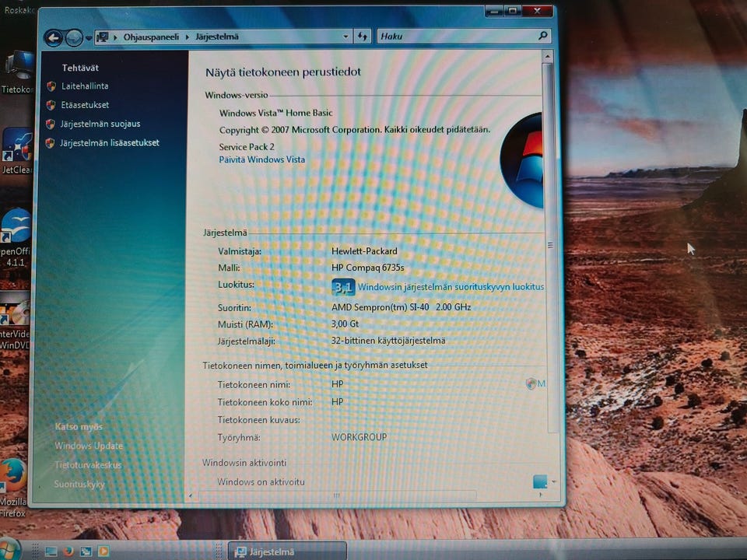The width and height of the screenshot is (747, 560).
Task: Click Show Desktop in Quick Launch
Action: 51,551
